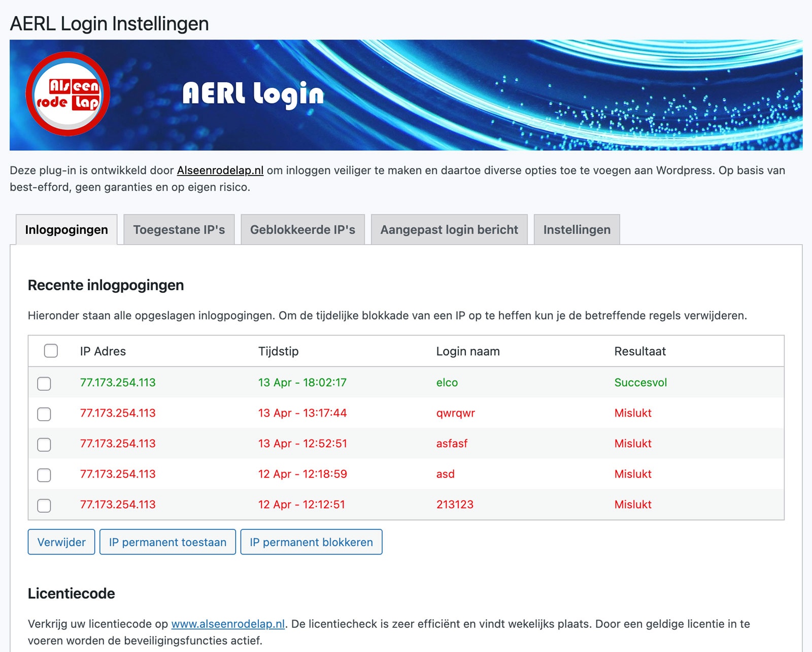Switch to the Toegestane IP's tab
Screen dimensions: 812x652
[179, 230]
